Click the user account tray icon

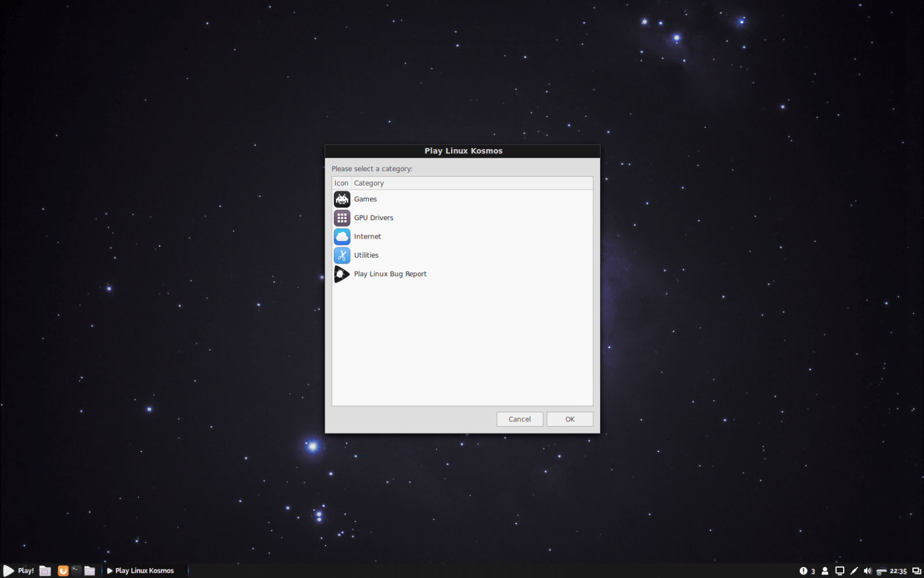point(825,571)
